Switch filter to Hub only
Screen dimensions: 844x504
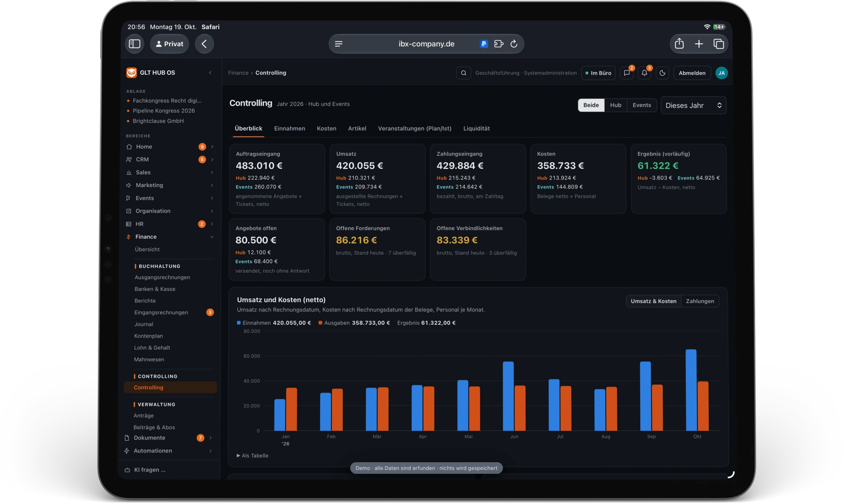[x=615, y=105]
